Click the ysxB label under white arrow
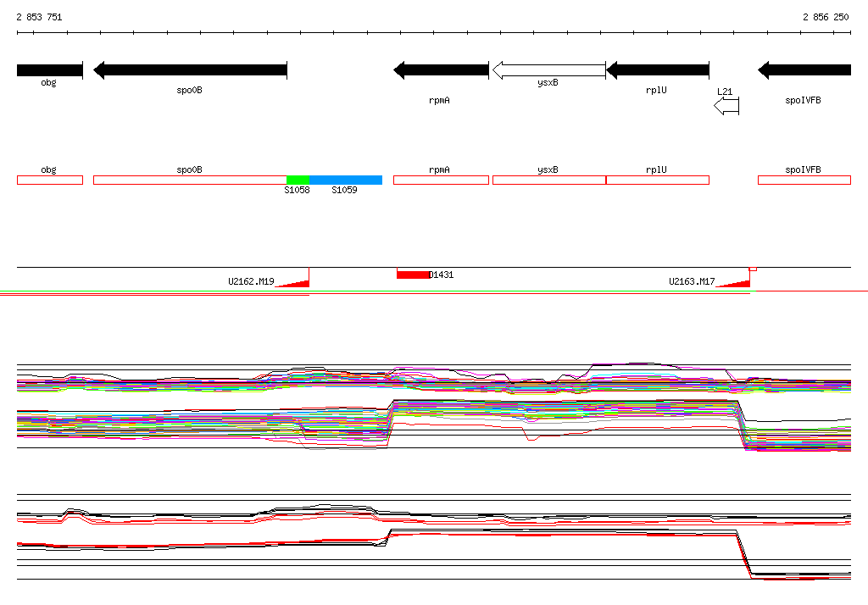The image size is (868, 605). click(x=548, y=82)
